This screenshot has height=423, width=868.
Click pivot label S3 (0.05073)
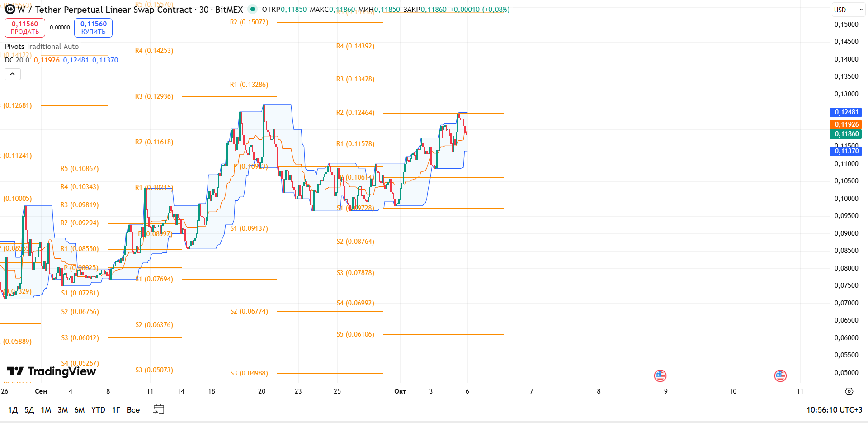pyautogui.click(x=154, y=370)
